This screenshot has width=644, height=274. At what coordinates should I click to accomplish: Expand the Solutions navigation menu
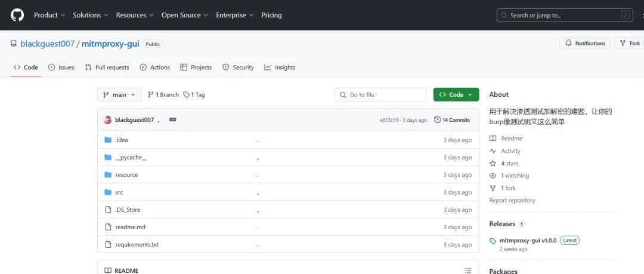91,16
